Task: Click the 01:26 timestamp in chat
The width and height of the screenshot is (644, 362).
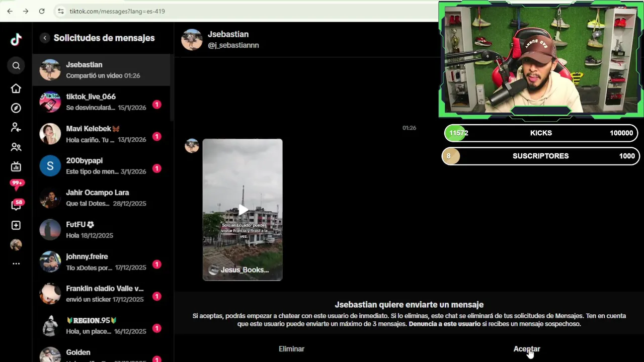Action: coord(409,128)
